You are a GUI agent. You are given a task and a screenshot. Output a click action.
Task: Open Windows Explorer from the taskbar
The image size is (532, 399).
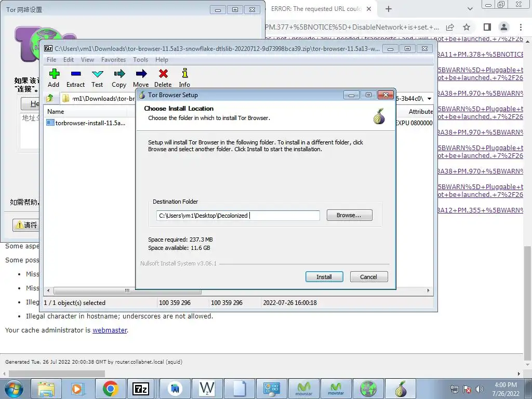46,389
